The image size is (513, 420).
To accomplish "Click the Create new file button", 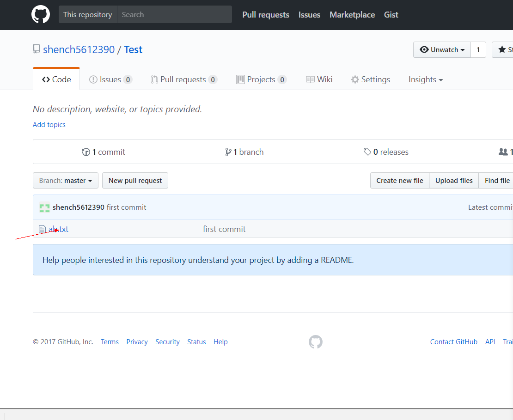I will click(x=399, y=181).
